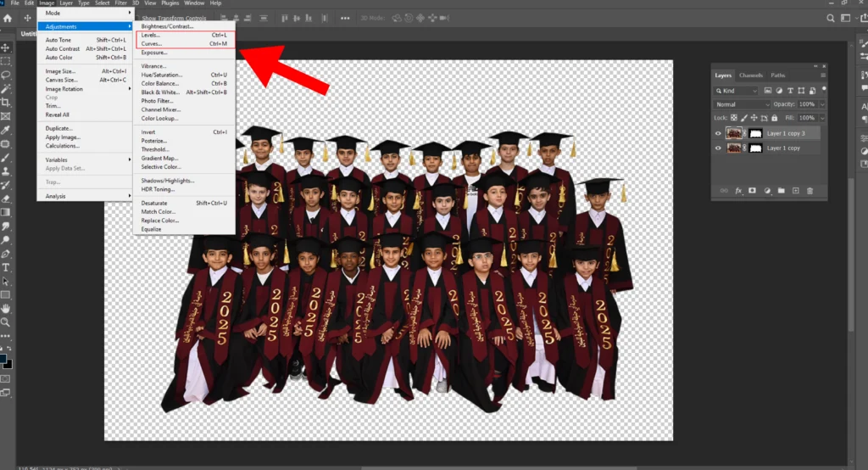
Task: Select the Zoom magnifier tool
Action: pyautogui.click(x=6, y=322)
